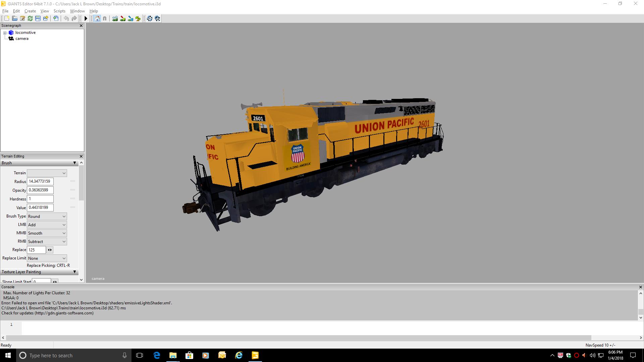644x362 pixels.
Task: Adjust the Radius slider handle
Action: (73, 181)
